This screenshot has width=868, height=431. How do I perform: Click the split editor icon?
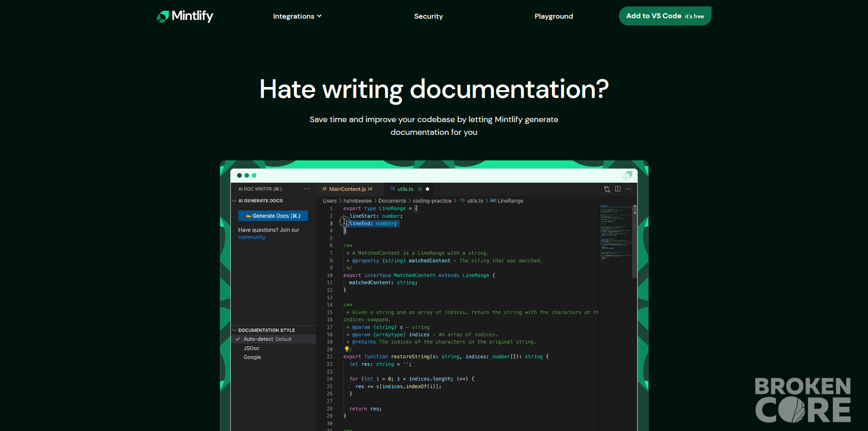tap(618, 189)
